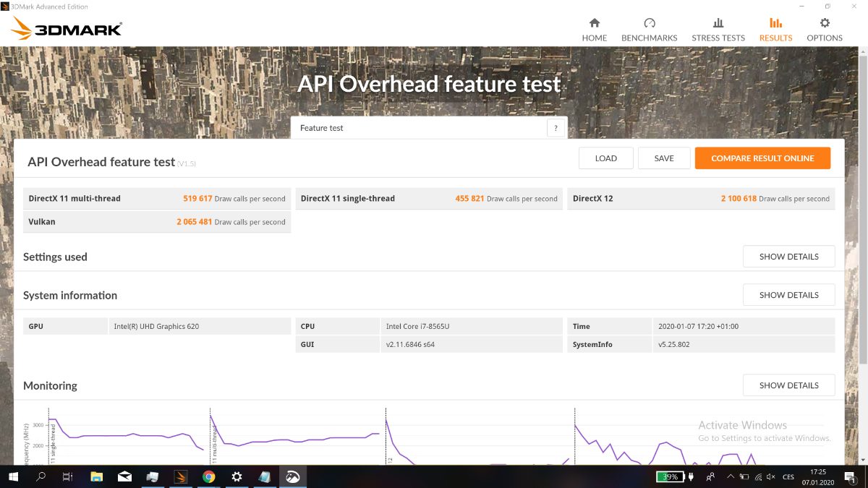Click the question mark help button
Screen dimensions: 868x488
pyautogui.click(x=556, y=128)
